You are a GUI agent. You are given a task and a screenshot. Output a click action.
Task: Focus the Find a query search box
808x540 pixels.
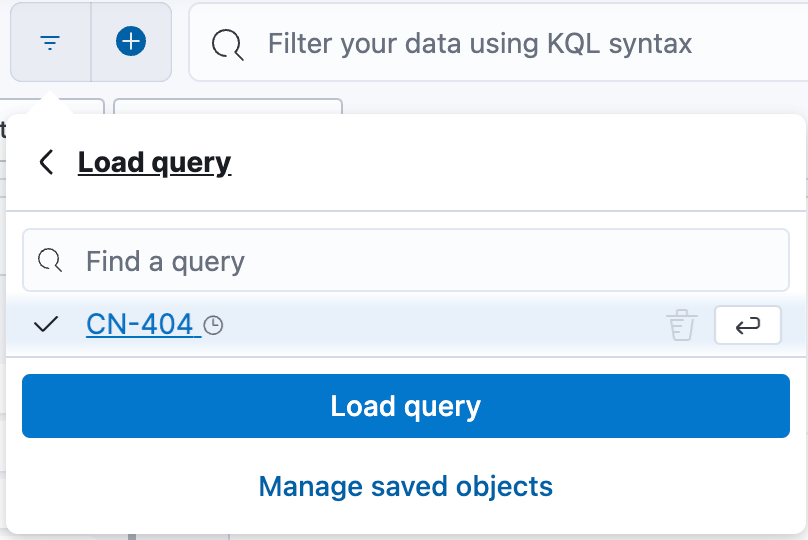[x=406, y=260]
